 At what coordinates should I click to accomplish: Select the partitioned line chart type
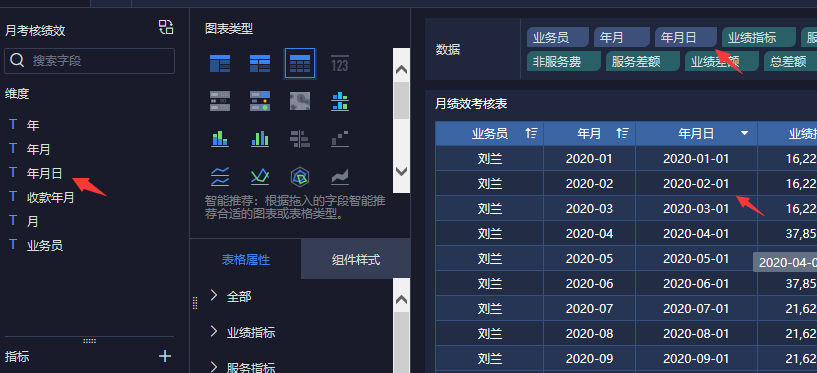(x=220, y=177)
